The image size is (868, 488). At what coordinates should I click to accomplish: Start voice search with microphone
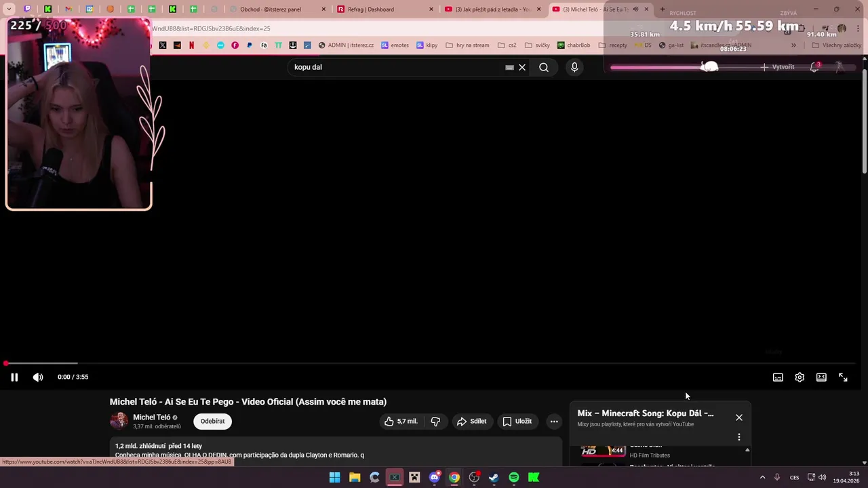(x=574, y=67)
